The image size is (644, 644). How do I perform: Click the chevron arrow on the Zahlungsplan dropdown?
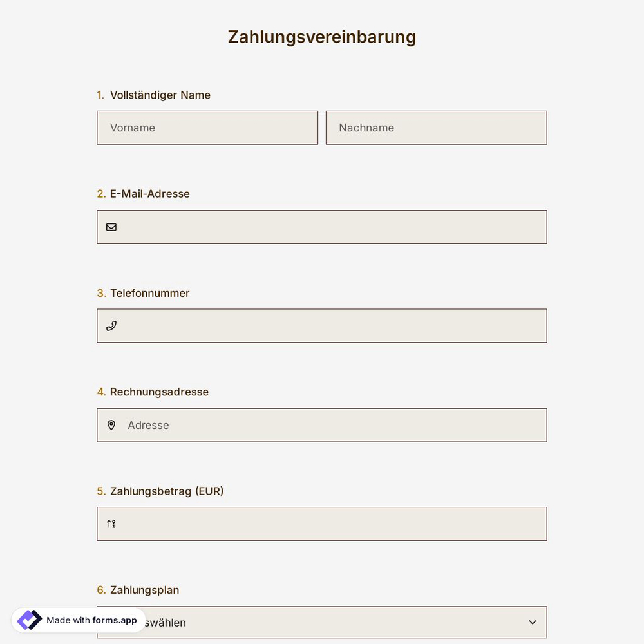532,622
